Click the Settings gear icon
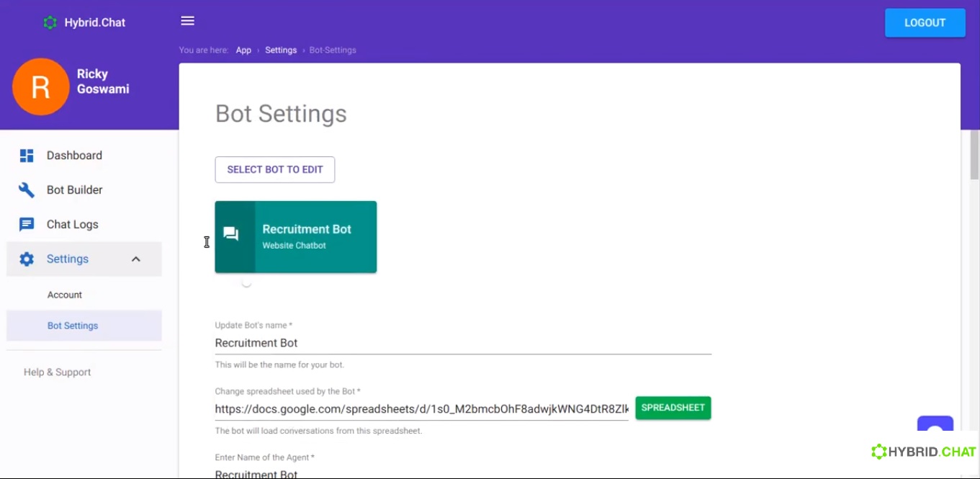This screenshot has height=479, width=980. coord(27,259)
